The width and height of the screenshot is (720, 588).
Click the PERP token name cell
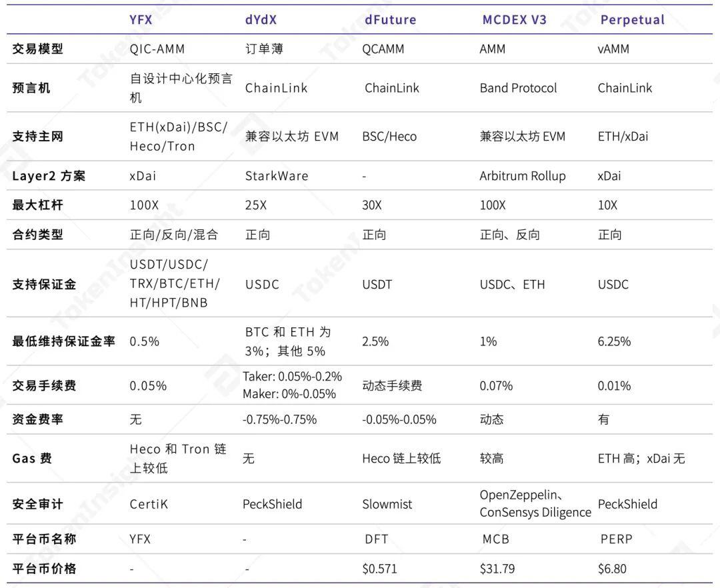pos(616,539)
